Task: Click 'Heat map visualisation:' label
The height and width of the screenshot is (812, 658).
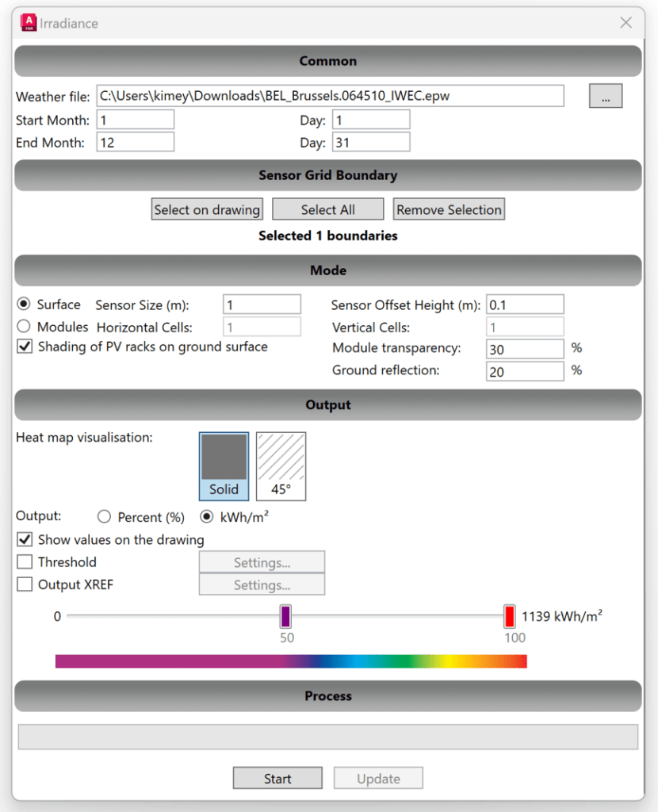Action: (84, 438)
